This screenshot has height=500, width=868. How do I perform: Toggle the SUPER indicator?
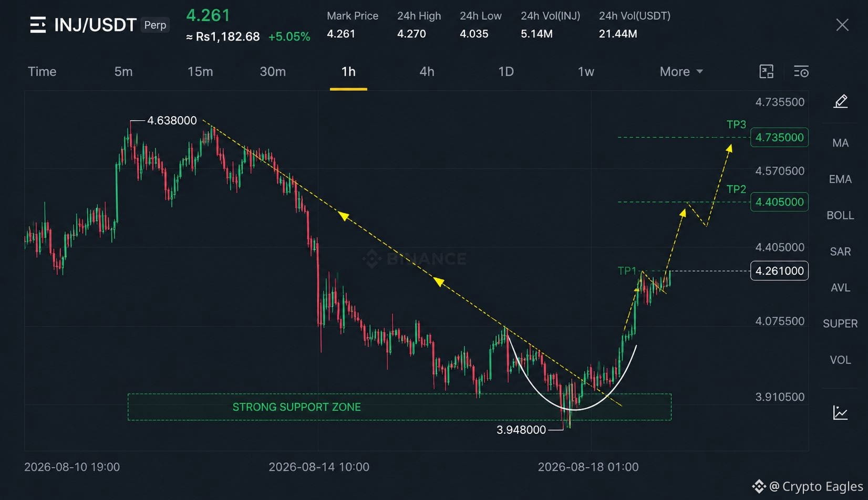point(840,324)
